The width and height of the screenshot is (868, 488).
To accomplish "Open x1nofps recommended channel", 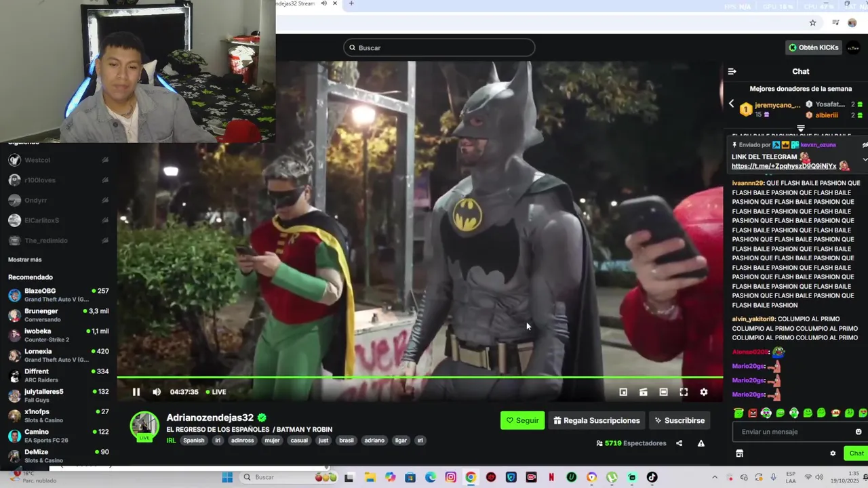I will click(x=58, y=415).
